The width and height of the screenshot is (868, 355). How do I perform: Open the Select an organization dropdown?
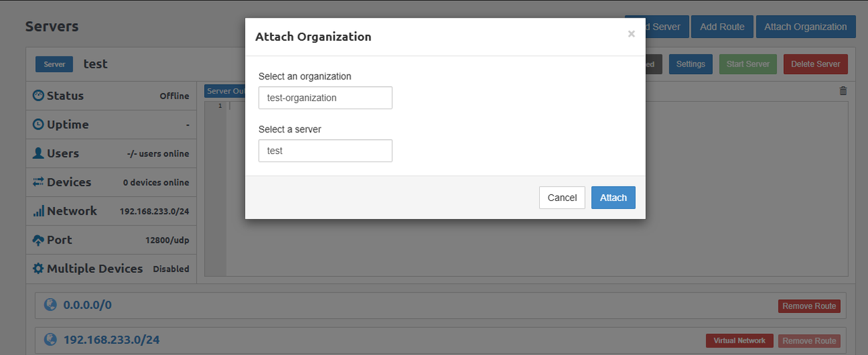tap(325, 98)
